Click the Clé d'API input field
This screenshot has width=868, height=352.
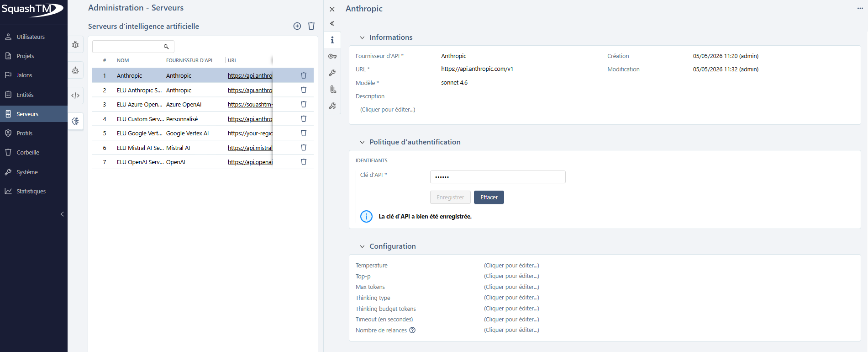(498, 177)
